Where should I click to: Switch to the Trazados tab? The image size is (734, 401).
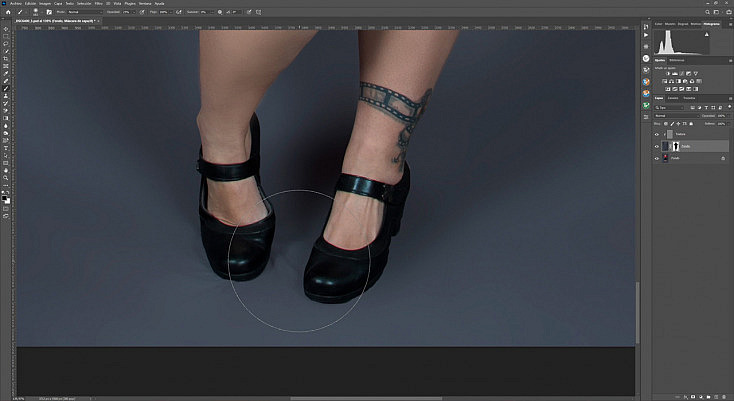point(689,98)
